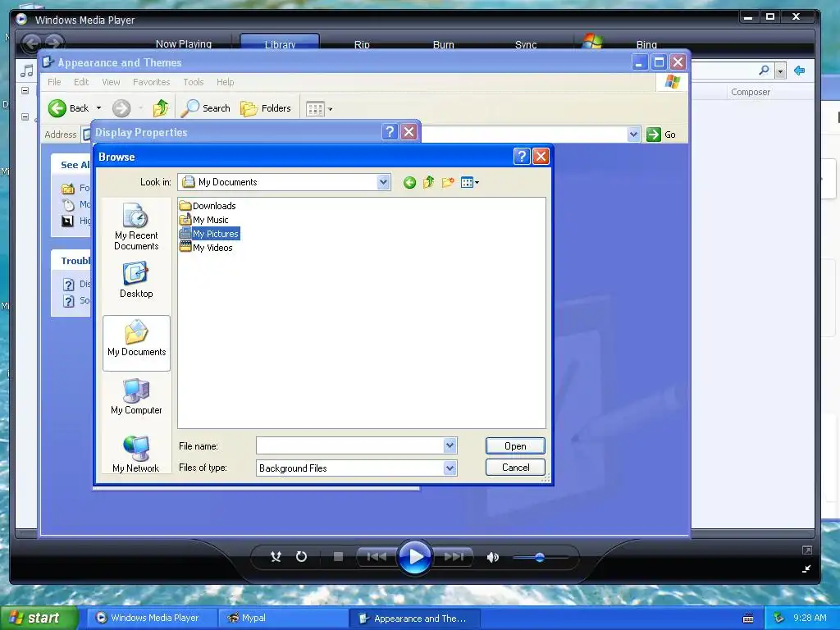The image size is (840, 630).
Task: Expand the File name dropdown arrow
Action: pyautogui.click(x=450, y=445)
